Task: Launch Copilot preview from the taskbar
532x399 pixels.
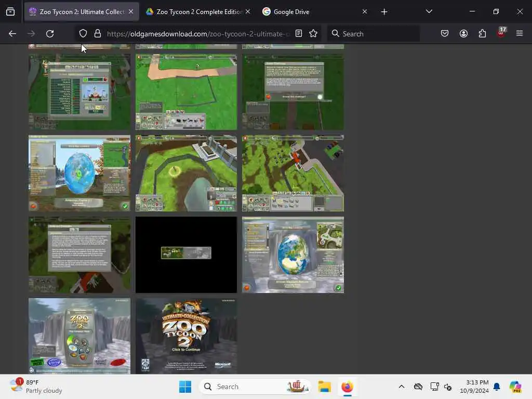Action: 515,387
